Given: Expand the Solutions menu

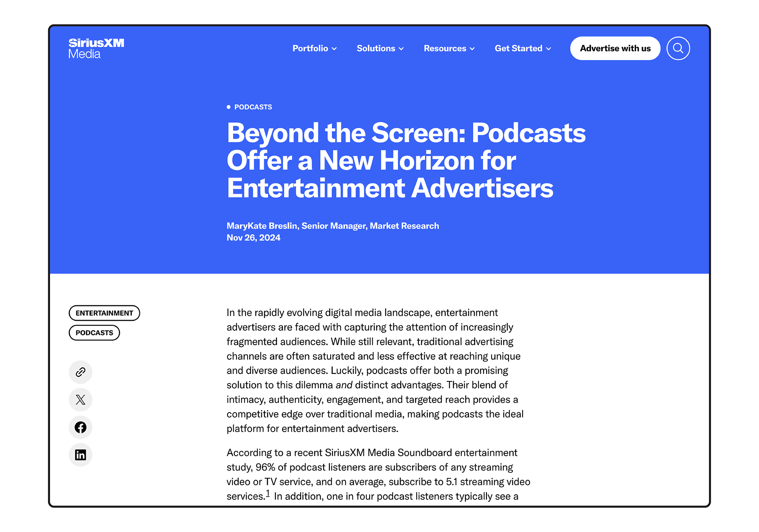Looking at the screenshot, I should [380, 48].
